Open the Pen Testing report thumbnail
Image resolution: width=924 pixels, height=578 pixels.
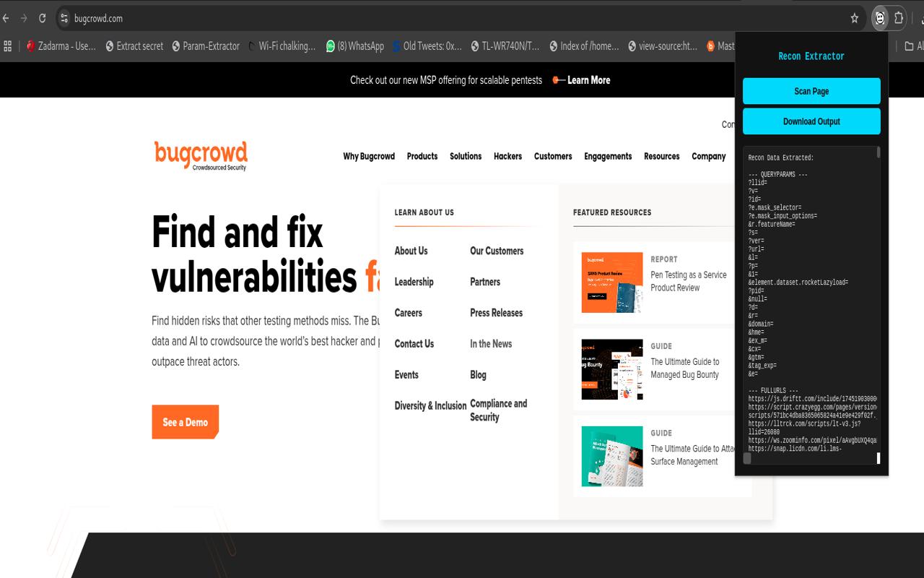[x=612, y=282]
